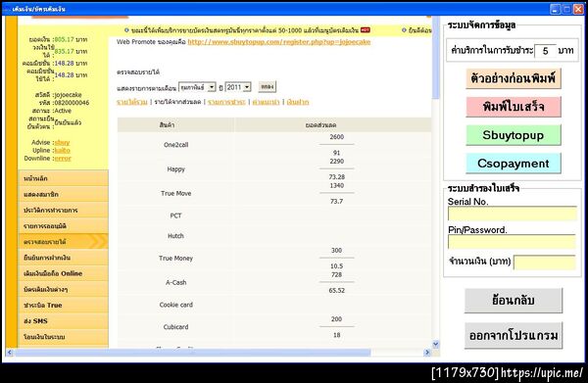588x383 pixels.
Task: Click the True Move row label
Action: pyautogui.click(x=175, y=193)
